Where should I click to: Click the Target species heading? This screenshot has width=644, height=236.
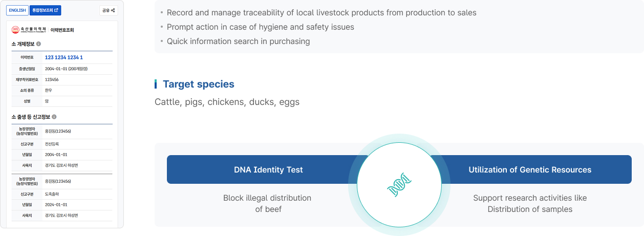(x=198, y=84)
